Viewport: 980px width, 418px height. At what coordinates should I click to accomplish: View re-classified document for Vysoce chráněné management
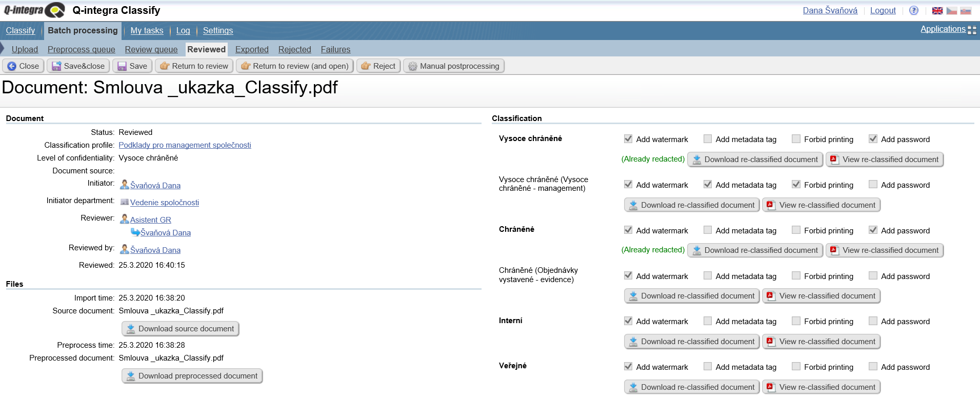(822, 205)
